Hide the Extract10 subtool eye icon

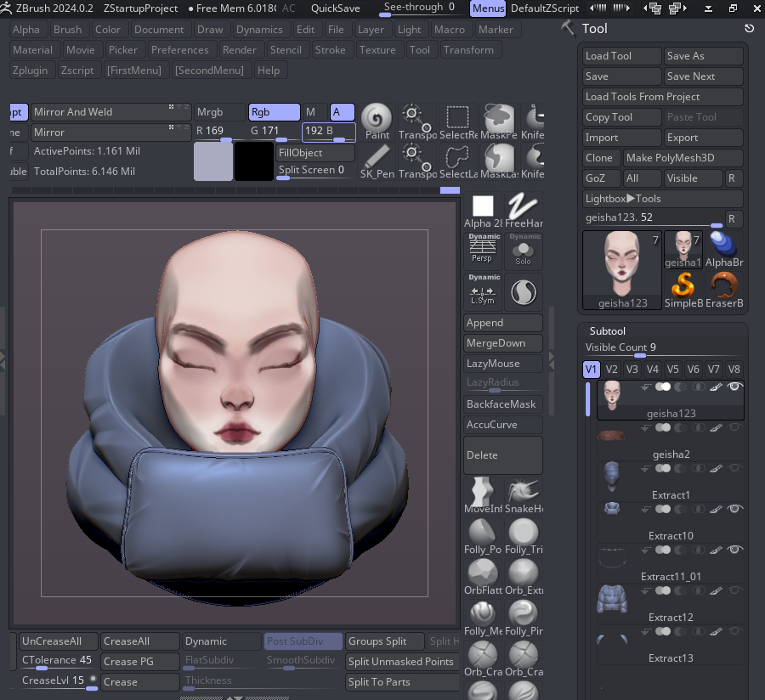tap(735, 509)
